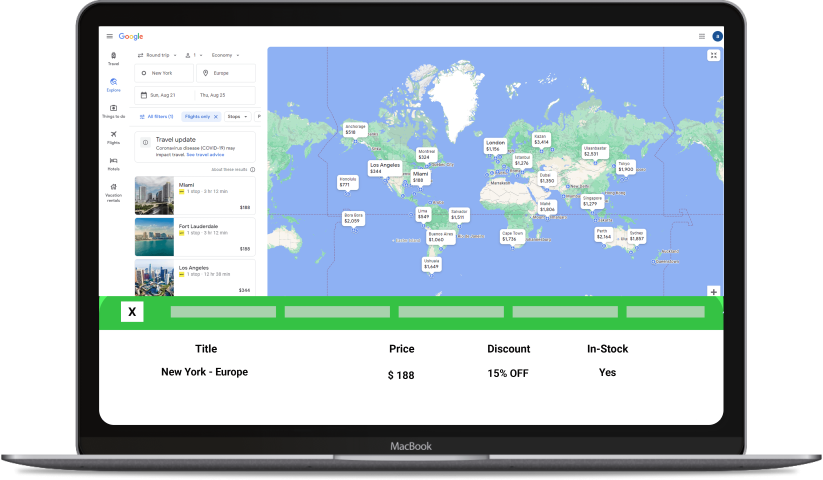
Task: Open Vacation rentals in the sidebar
Action: pos(113,192)
